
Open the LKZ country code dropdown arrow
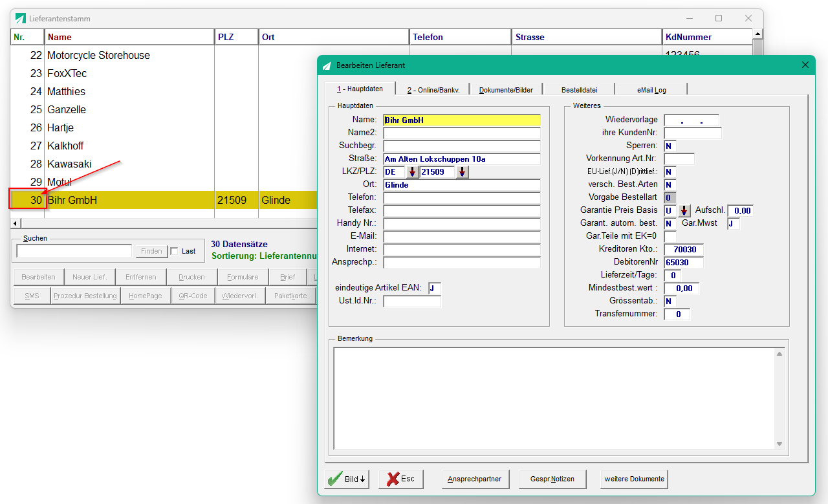point(412,172)
